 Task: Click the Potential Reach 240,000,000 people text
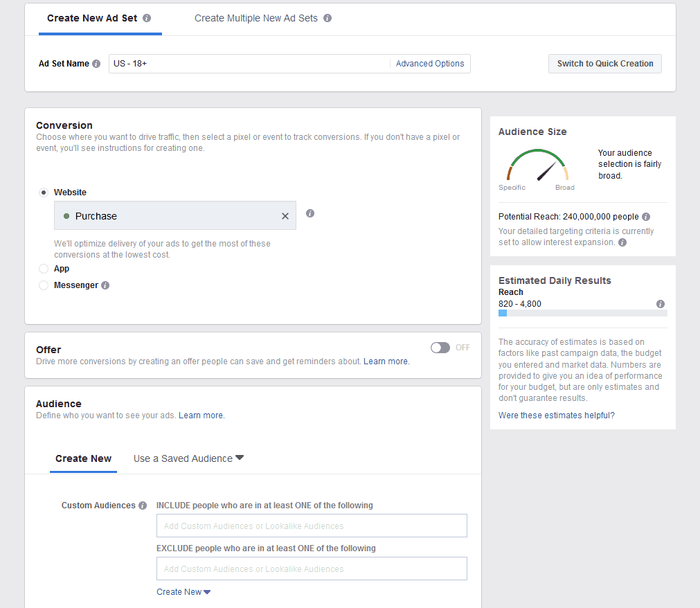pos(568,217)
